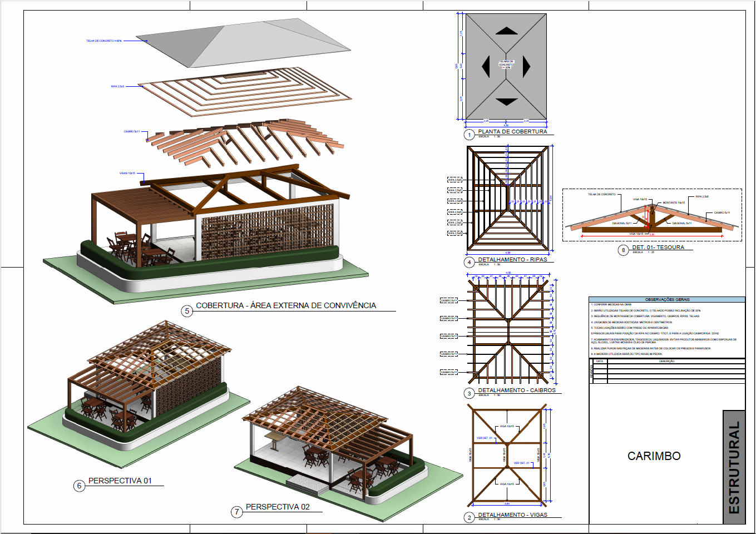Click the downward slope arrow in roof plan
The image size is (756, 534).
(506, 102)
